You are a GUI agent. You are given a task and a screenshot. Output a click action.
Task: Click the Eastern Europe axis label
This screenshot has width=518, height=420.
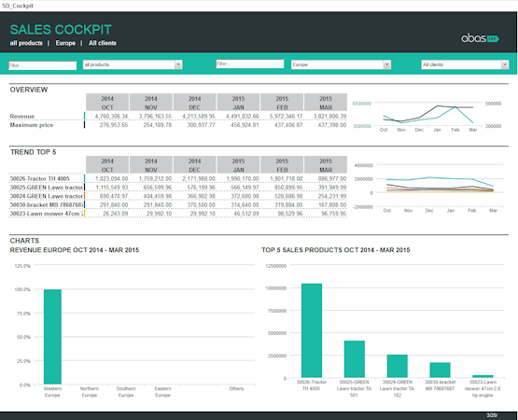[x=162, y=392]
